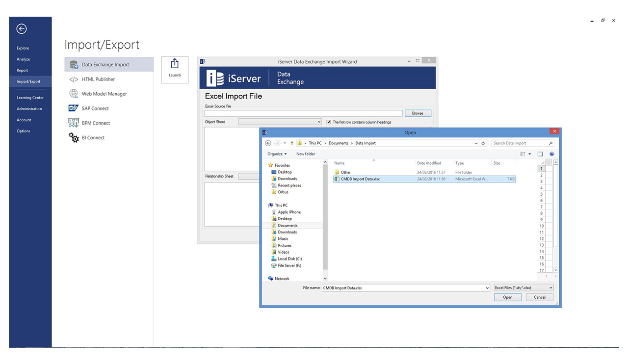This screenshot has width=628, height=364.
Task: Click the Browse button in the wizard
Action: click(x=418, y=113)
